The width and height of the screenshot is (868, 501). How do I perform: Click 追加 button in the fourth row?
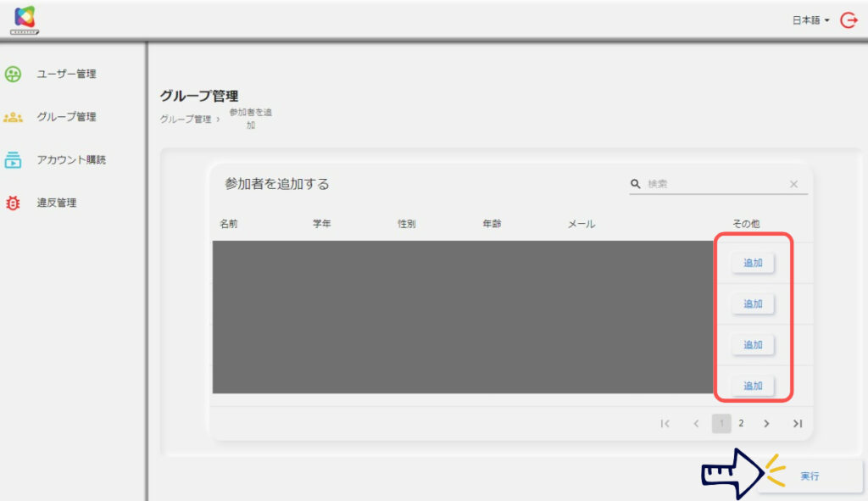(753, 386)
